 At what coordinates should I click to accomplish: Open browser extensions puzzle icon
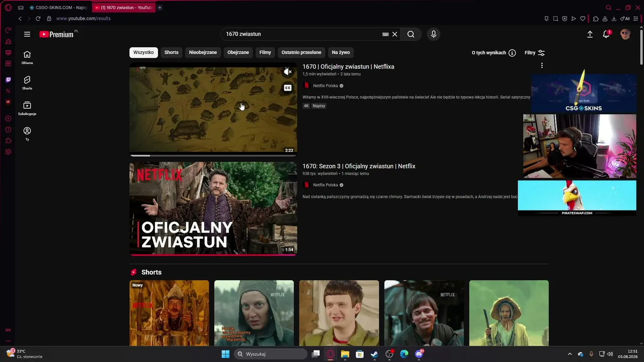(596, 19)
